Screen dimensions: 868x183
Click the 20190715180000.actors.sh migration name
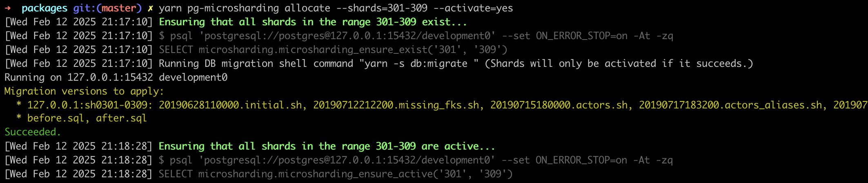point(559,105)
